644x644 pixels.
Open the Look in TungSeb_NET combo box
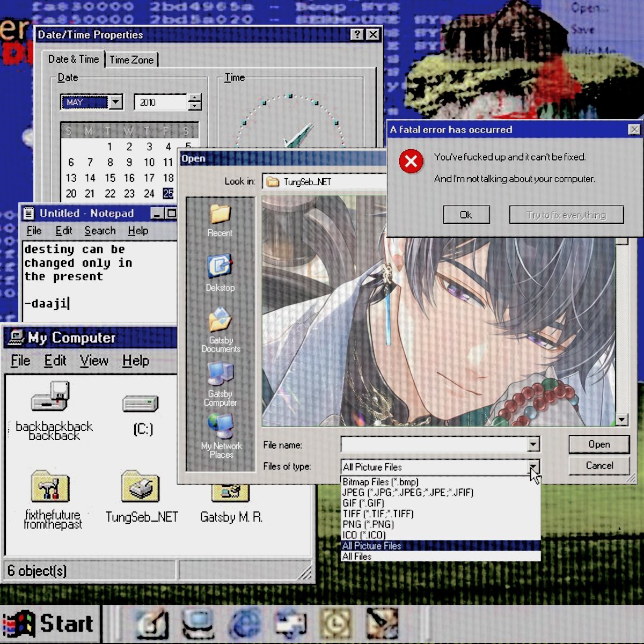coord(324,182)
